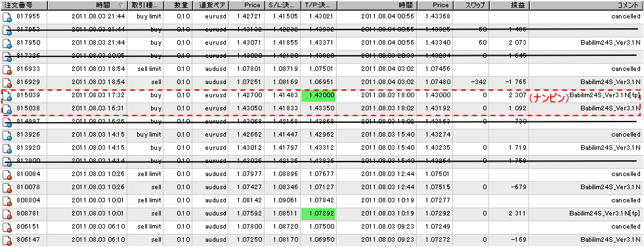Screen dimensions: 644x247
Task: Sort by the 数量 column header
Action: (x=177, y=5)
